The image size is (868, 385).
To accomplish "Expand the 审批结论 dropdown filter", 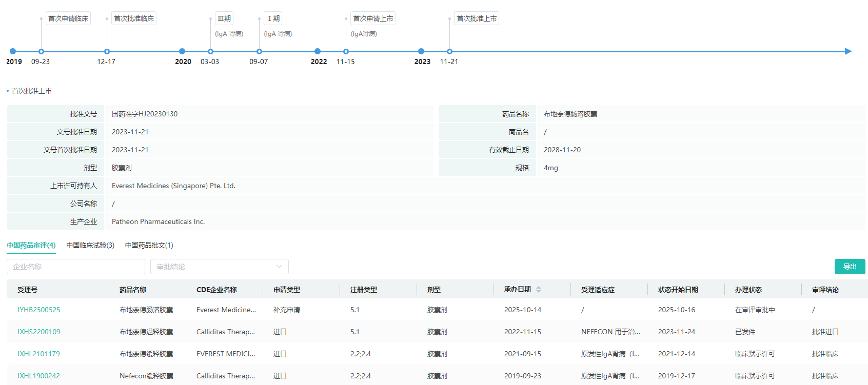I will pyautogui.click(x=219, y=267).
